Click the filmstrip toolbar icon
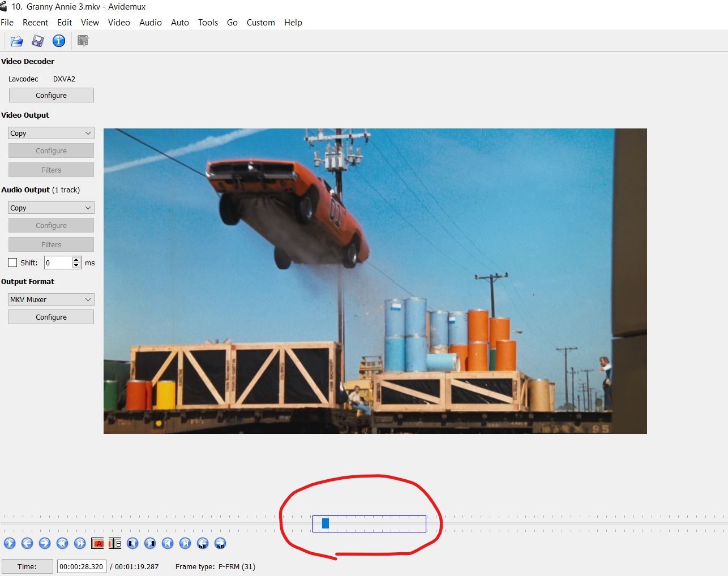The image size is (728, 576). pos(83,41)
